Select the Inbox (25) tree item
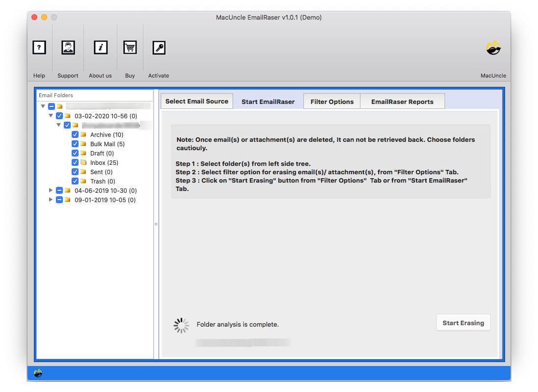 point(104,162)
